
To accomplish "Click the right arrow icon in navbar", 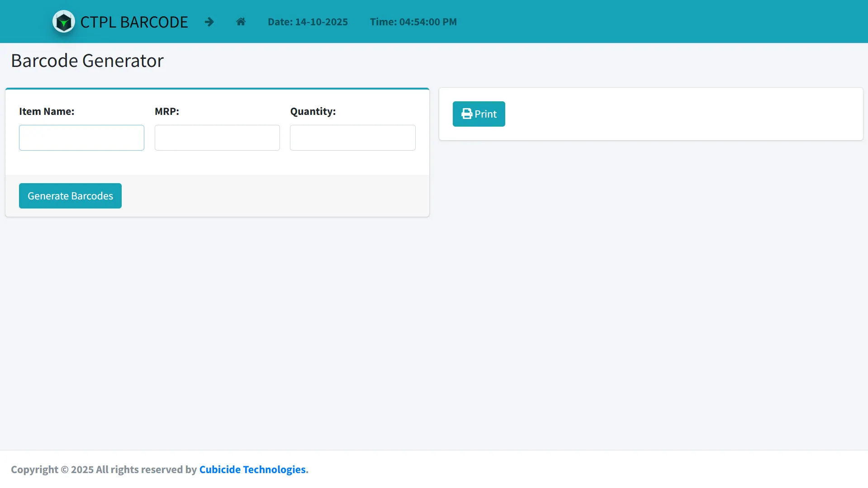I will point(209,22).
